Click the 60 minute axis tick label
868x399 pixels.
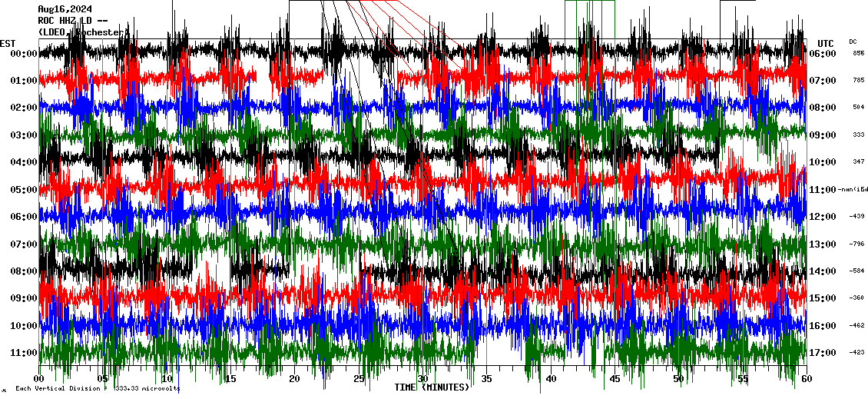tap(806, 379)
